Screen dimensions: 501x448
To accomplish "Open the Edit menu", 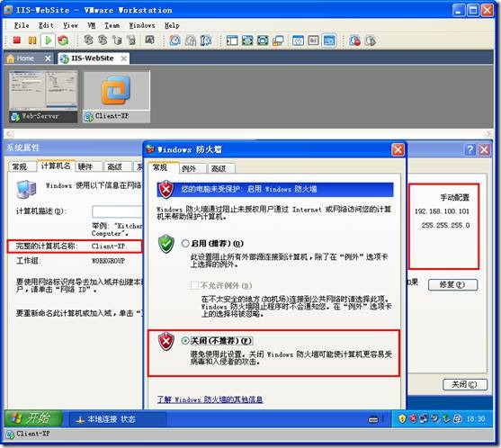I will (x=46, y=25).
